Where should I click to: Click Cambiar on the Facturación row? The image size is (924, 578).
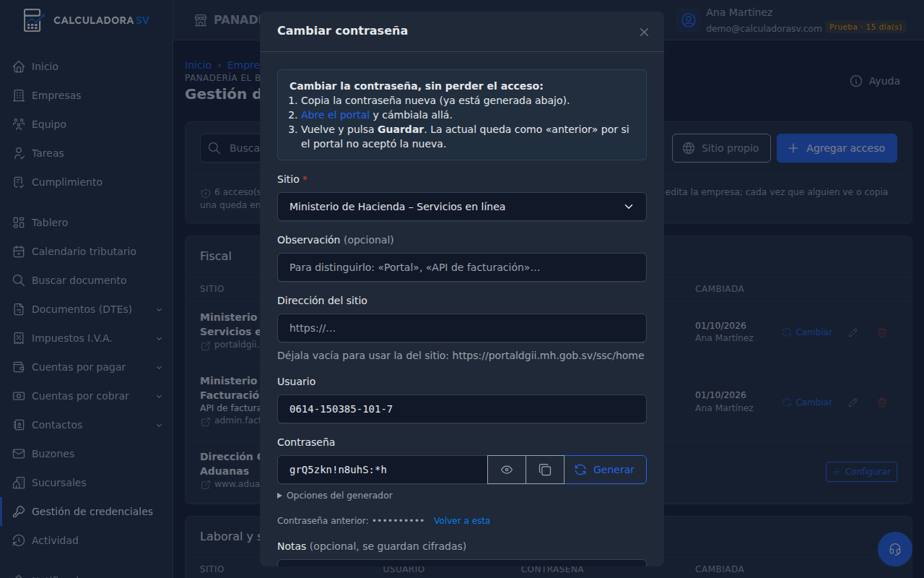point(807,402)
